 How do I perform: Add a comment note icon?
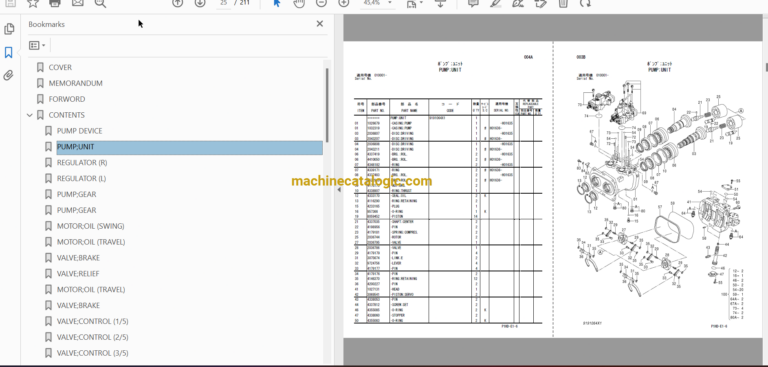[473, 3]
